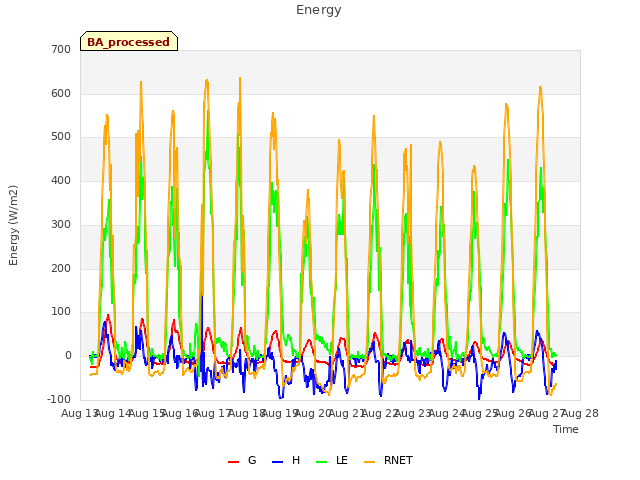The width and height of the screenshot is (640, 480).
Task: Click the 100 y-axis tick label
Action: [x=61, y=312]
